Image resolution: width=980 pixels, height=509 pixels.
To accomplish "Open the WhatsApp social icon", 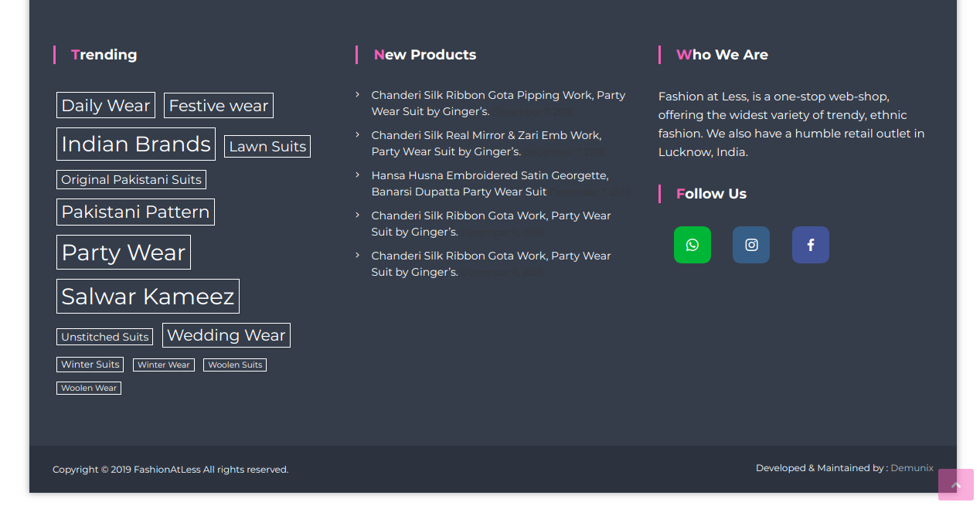I will click(x=692, y=245).
